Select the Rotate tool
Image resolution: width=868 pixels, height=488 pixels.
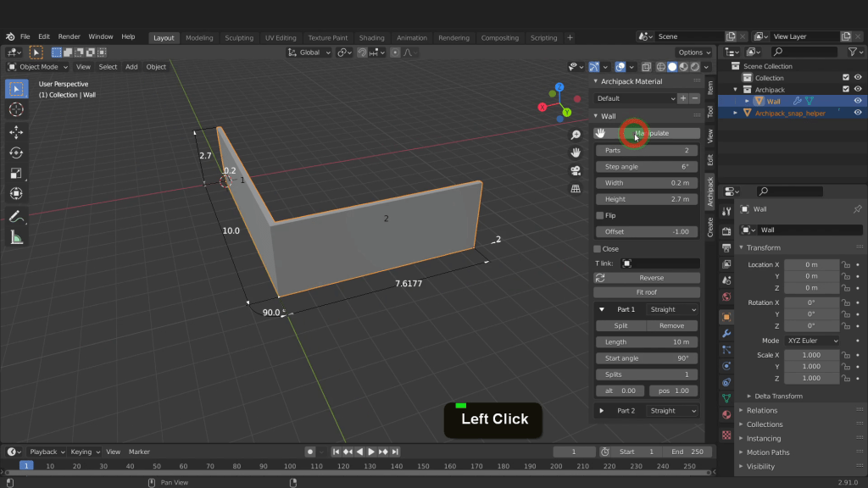pos(15,152)
